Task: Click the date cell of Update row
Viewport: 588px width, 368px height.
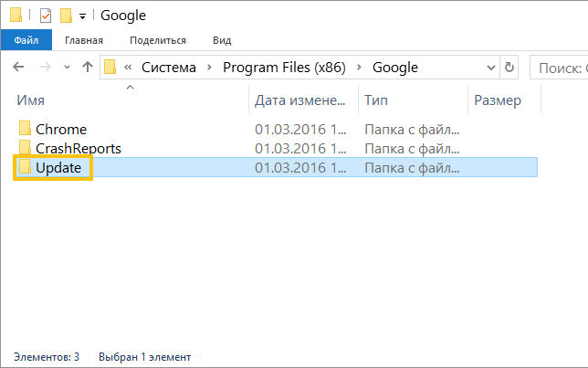Action: coord(300,168)
